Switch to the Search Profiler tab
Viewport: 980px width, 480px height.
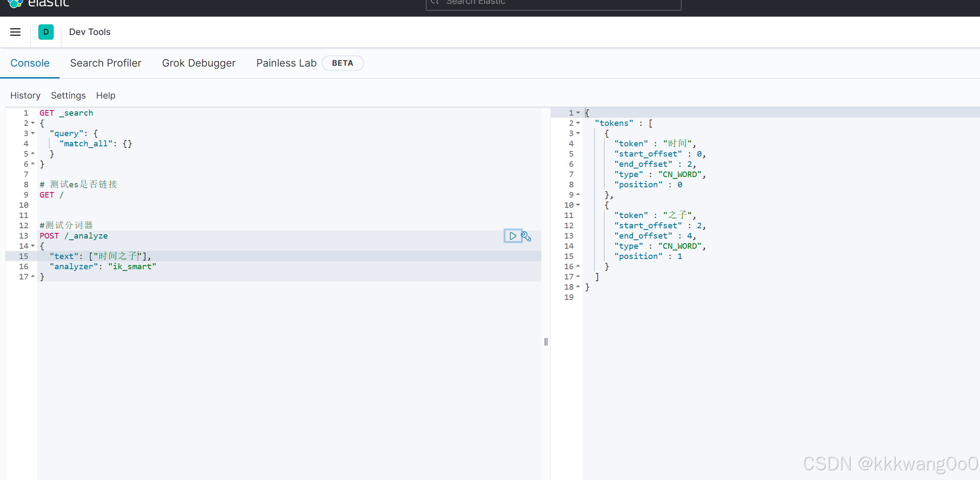click(x=106, y=63)
